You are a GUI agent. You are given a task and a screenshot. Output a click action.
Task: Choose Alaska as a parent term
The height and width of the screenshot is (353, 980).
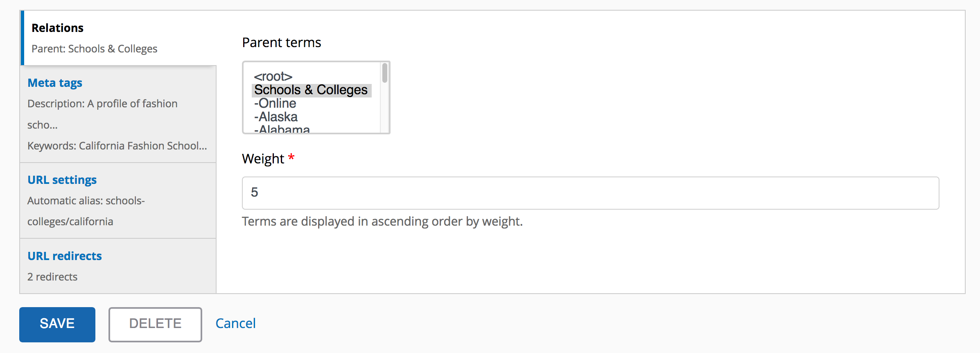276,117
